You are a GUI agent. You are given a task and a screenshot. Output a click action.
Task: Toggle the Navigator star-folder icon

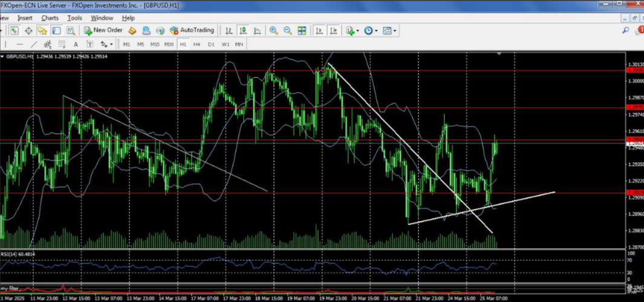pos(42,30)
